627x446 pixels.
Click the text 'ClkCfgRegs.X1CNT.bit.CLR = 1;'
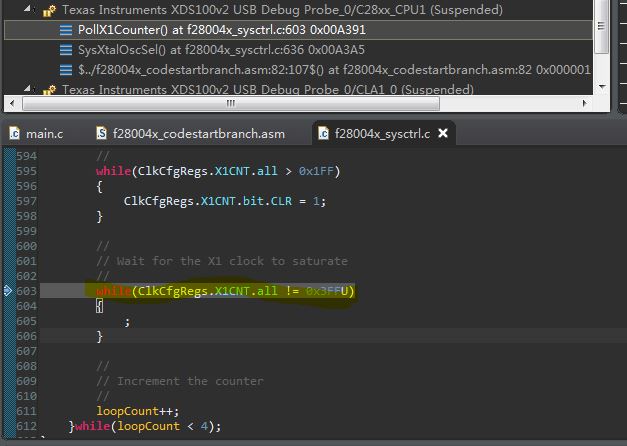click(x=225, y=201)
